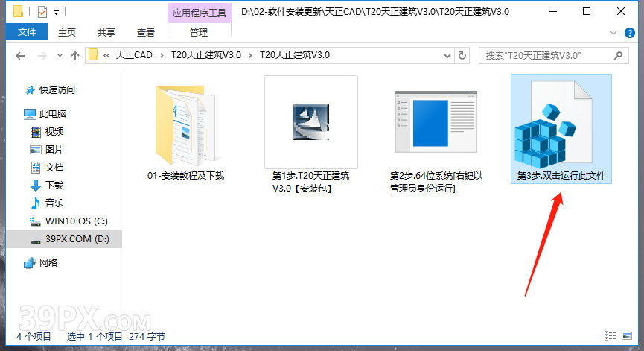Switch to large icons view layout
This screenshot has width=644, height=351.
(x=627, y=336)
